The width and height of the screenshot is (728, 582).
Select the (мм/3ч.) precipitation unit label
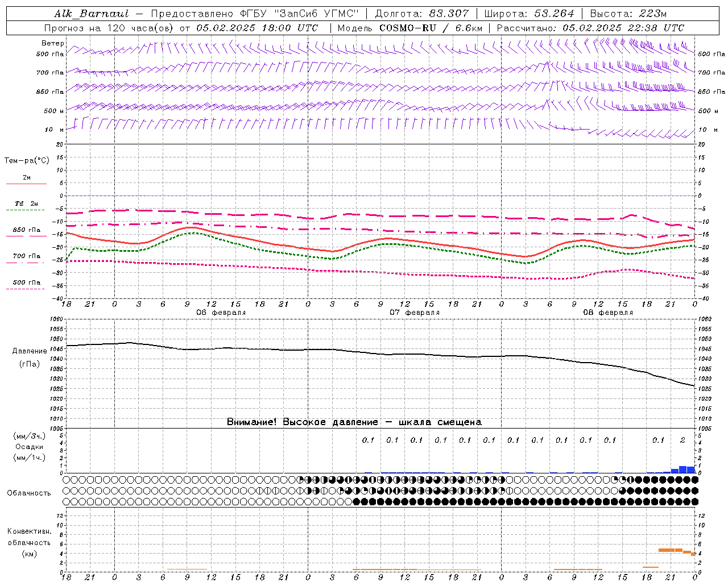pos(30,436)
